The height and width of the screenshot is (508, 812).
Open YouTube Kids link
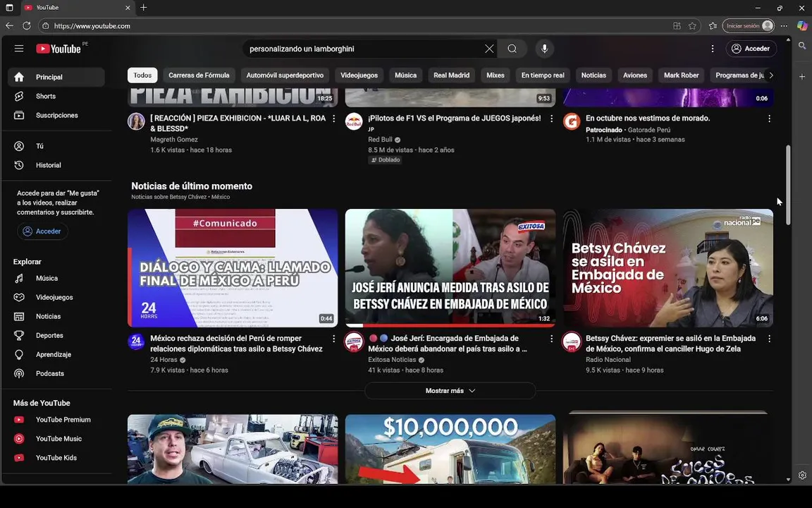point(56,458)
